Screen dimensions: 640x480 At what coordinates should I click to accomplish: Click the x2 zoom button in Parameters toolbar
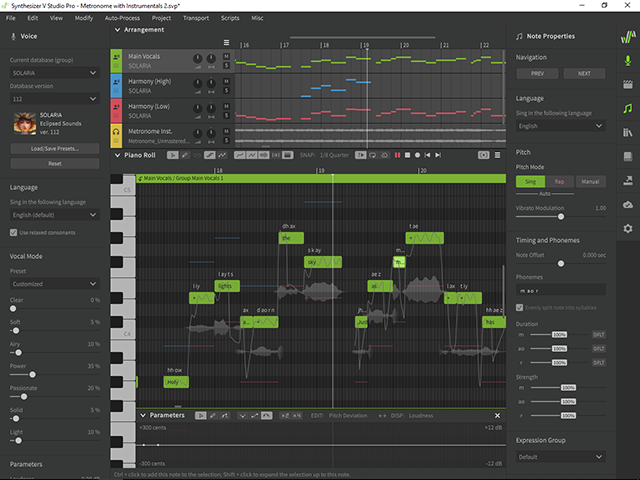(285, 416)
